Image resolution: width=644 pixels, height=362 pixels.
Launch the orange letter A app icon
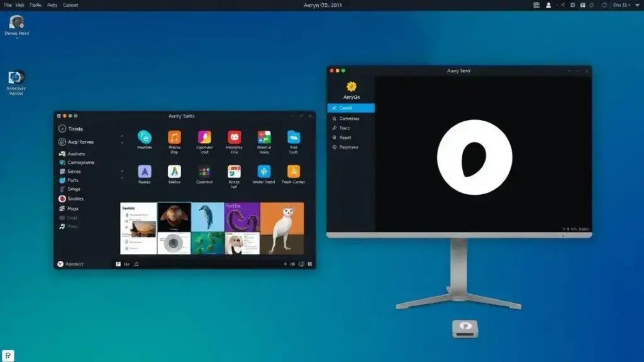[293, 172]
